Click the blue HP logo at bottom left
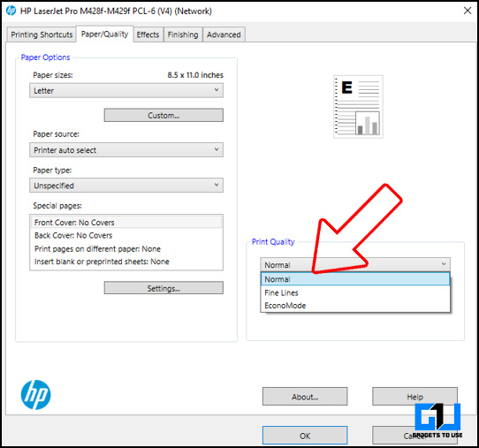This screenshot has height=448, width=479. click(35, 395)
